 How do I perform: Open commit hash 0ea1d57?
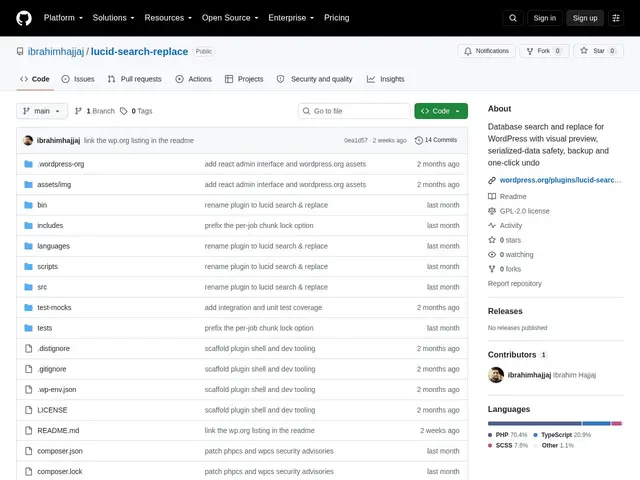pyautogui.click(x=356, y=140)
